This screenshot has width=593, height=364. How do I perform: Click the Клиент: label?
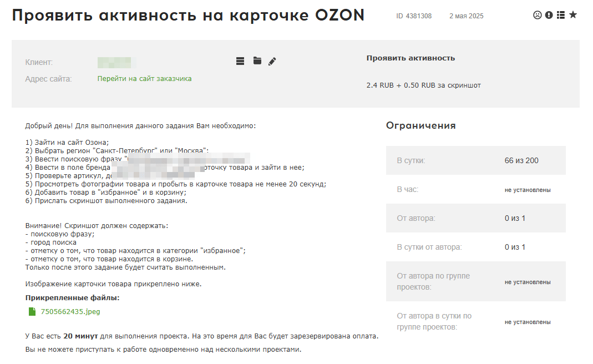pyautogui.click(x=39, y=62)
